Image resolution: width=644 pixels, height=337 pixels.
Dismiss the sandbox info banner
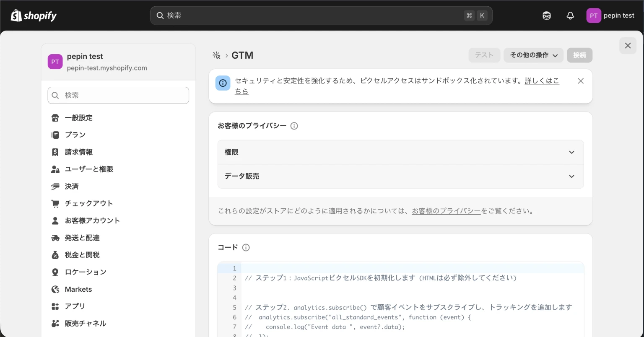point(580,81)
